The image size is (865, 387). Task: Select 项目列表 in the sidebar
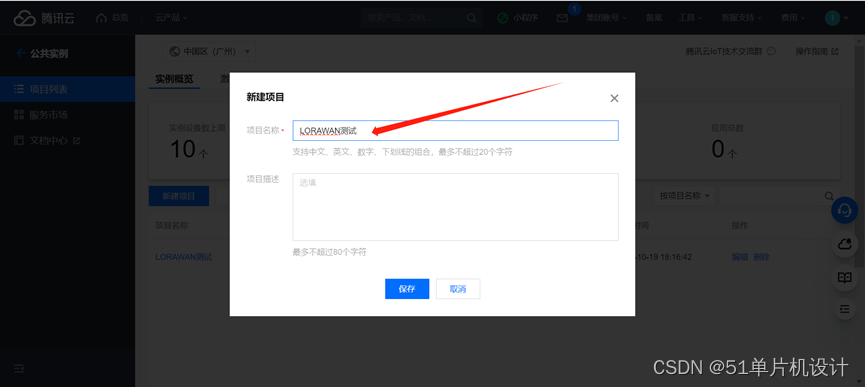[67, 89]
